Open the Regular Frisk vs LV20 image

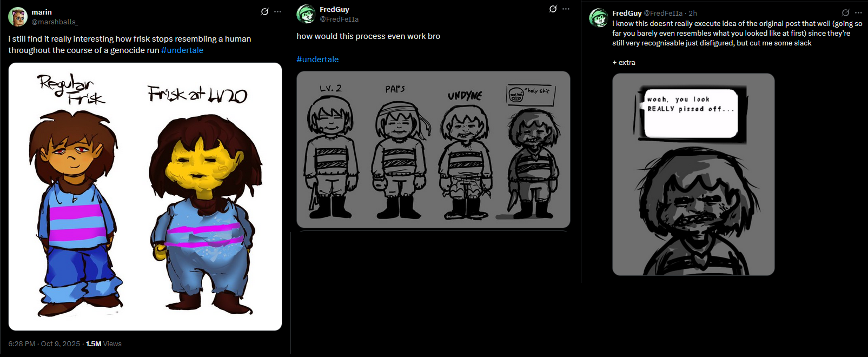pyautogui.click(x=145, y=196)
